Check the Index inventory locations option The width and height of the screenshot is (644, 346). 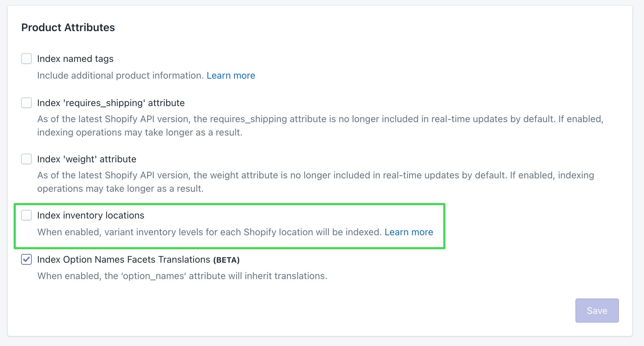pyautogui.click(x=26, y=215)
